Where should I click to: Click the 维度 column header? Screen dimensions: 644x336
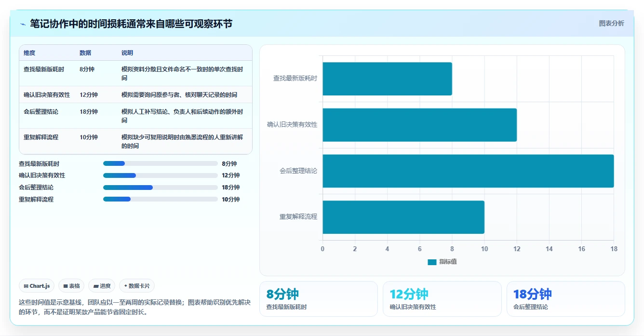click(x=29, y=53)
